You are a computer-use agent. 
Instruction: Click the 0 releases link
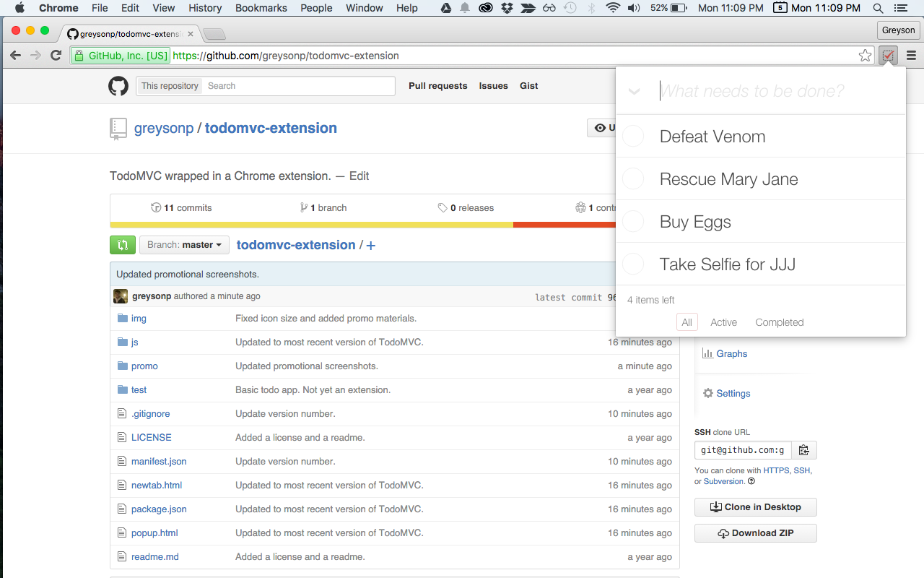point(466,208)
